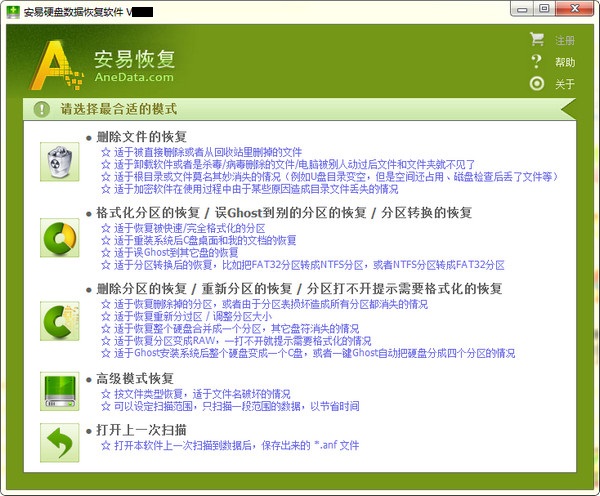This screenshot has height=496, width=600.
Task: Select the 删除文件的恢复 heading
Action: [141, 137]
